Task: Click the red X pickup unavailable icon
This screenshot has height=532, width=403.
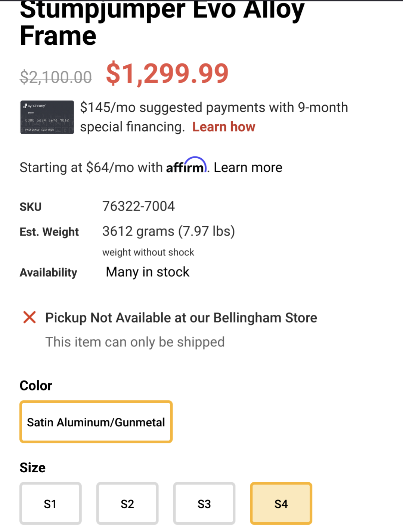Action: tap(30, 317)
